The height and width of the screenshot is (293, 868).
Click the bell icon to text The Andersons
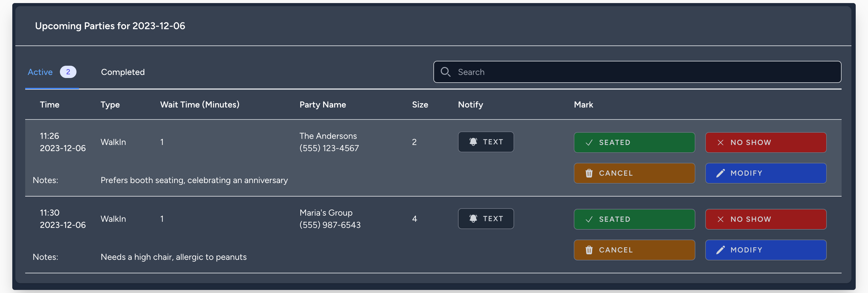tap(473, 142)
